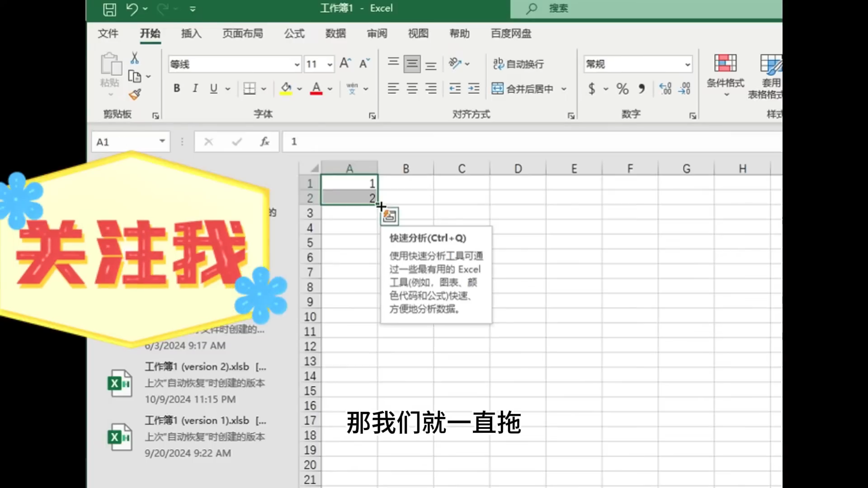Click the Top Align icon
This screenshot has height=488, width=868.
coord(393,63)
